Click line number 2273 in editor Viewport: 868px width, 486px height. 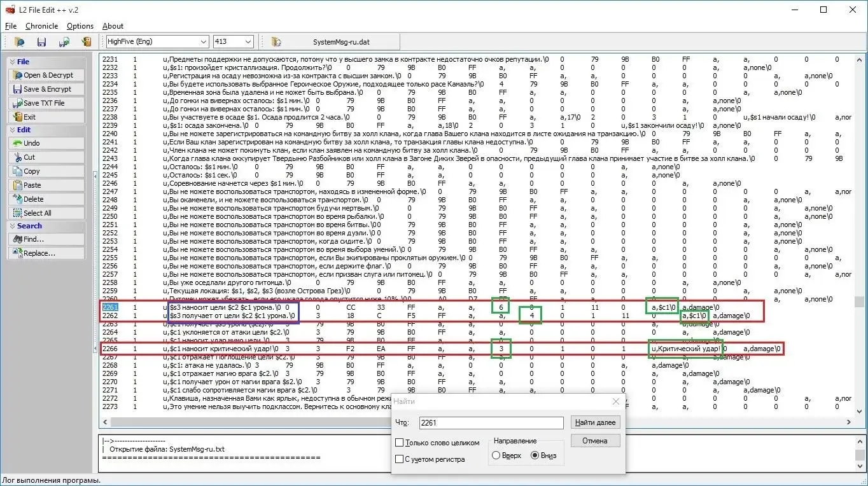110,406
